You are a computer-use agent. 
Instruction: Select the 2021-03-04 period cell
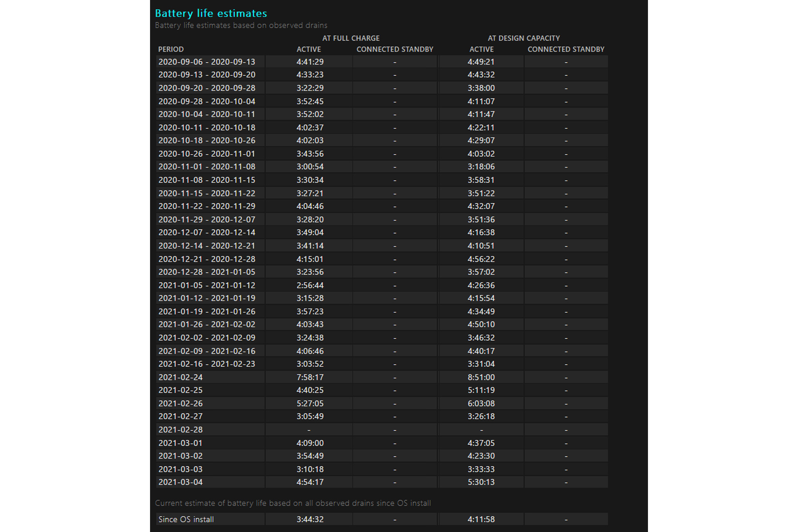tap(180, 482)
